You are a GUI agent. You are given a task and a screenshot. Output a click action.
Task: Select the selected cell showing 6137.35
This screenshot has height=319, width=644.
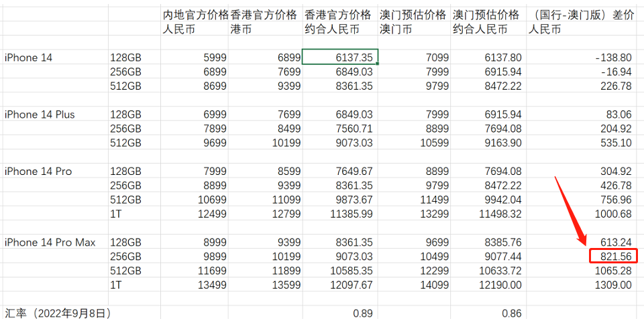click(339, 57)
